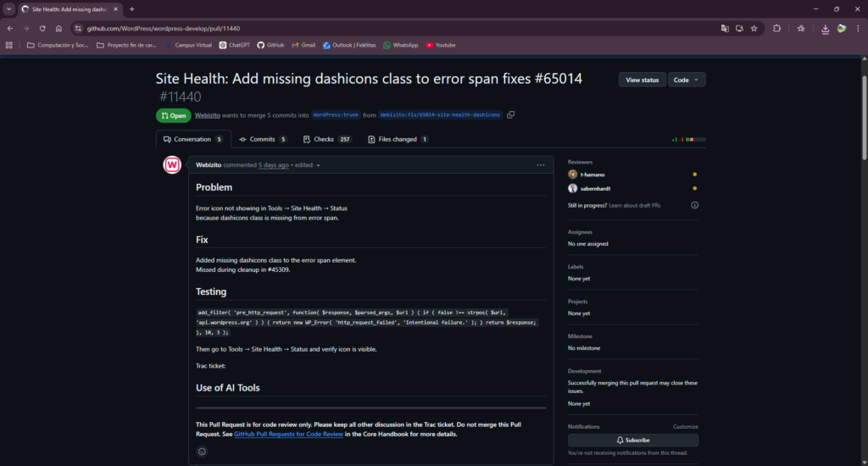Close the Site Health tab
Viewport: 868px width, 466px height.
pos(115,8)
